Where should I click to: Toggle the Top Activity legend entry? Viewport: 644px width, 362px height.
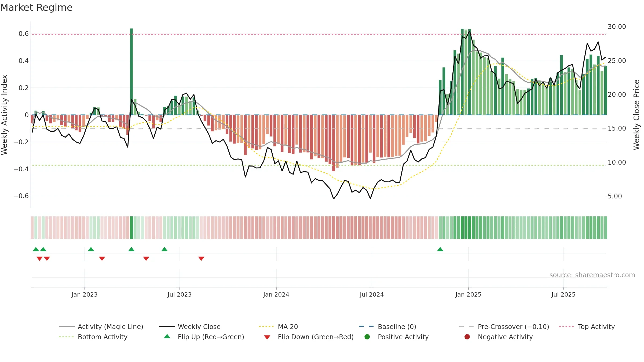(587, 327)
